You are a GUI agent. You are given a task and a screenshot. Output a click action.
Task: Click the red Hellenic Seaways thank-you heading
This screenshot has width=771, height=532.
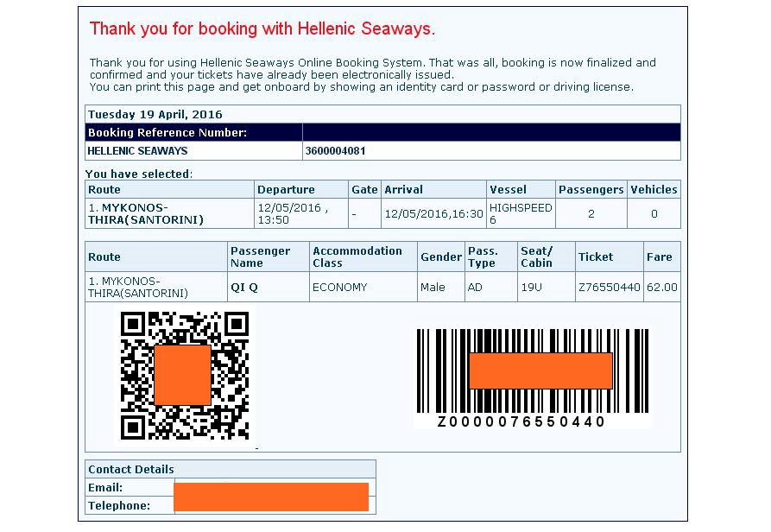pos(262,28)
